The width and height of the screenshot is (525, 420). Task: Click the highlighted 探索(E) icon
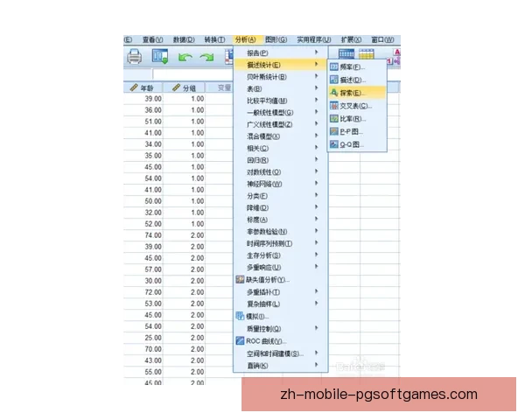coord(334,93)
